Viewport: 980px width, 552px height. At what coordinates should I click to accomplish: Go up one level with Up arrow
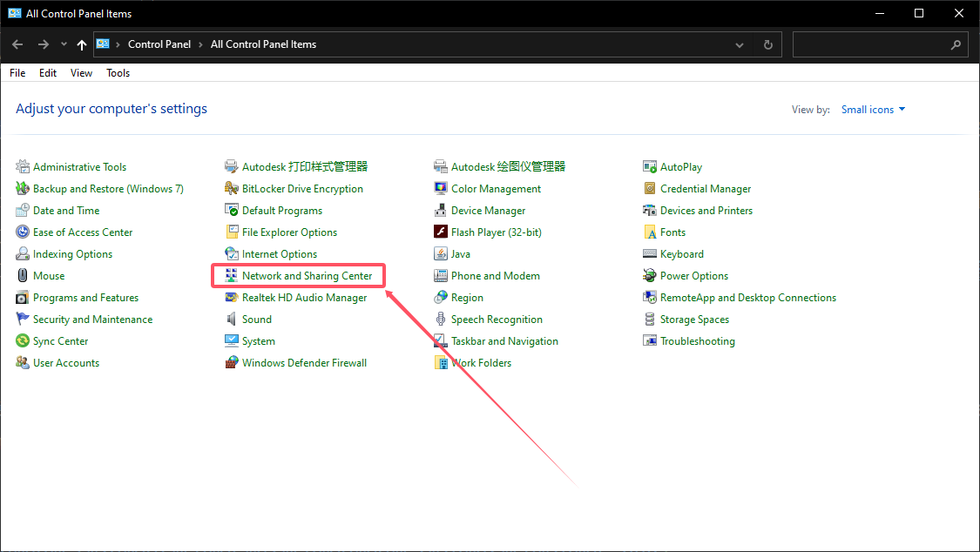82,44
